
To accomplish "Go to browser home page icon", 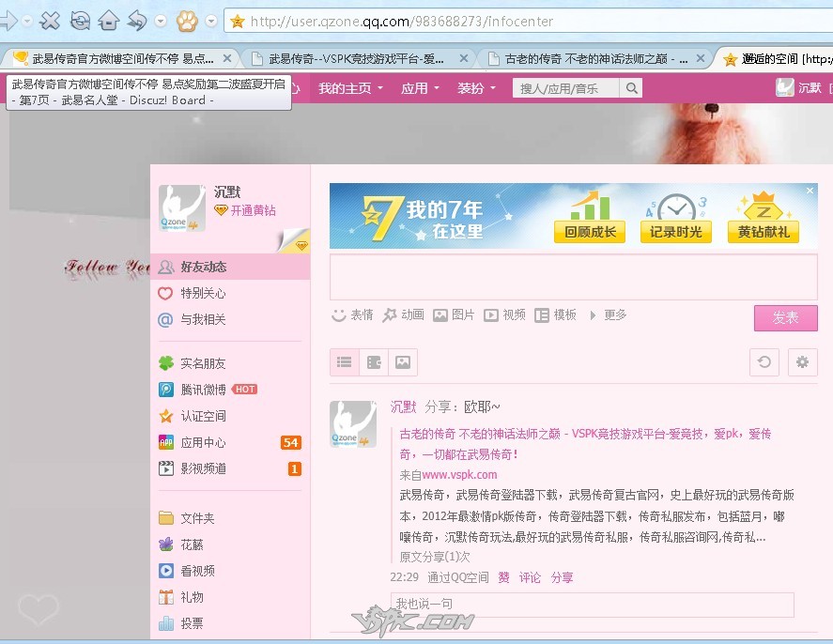I will (109, 22).
